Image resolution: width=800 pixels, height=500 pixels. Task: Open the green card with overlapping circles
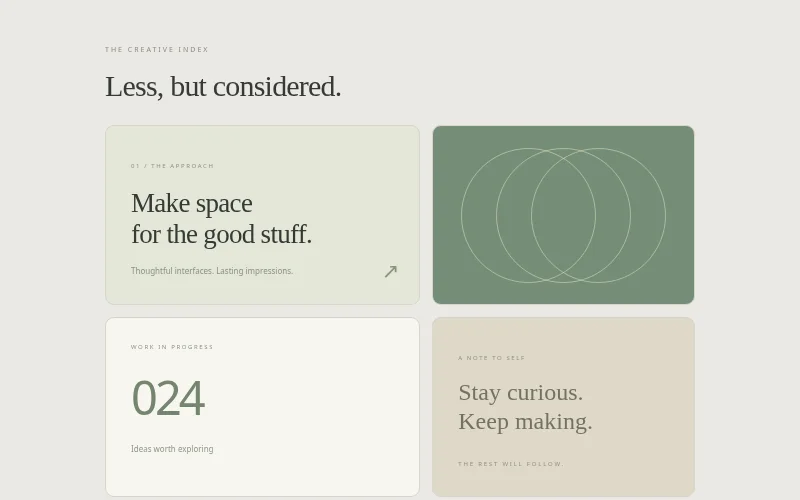563,215
